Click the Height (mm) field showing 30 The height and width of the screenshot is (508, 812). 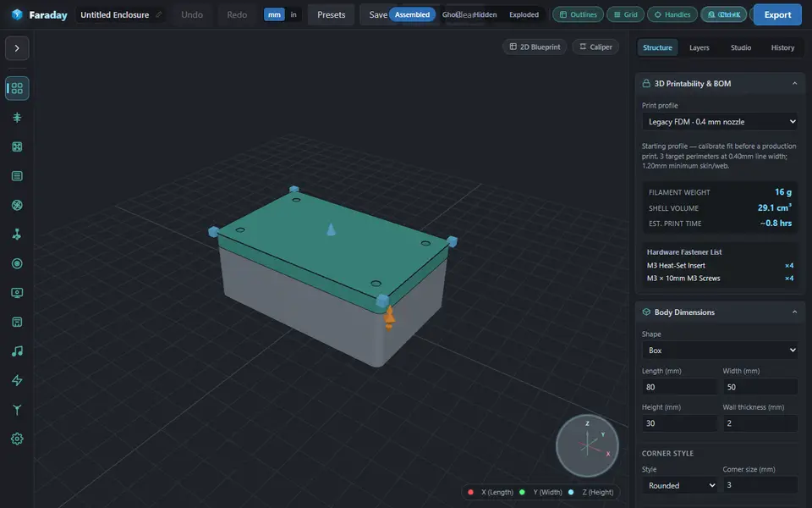[x=679, y=423]
